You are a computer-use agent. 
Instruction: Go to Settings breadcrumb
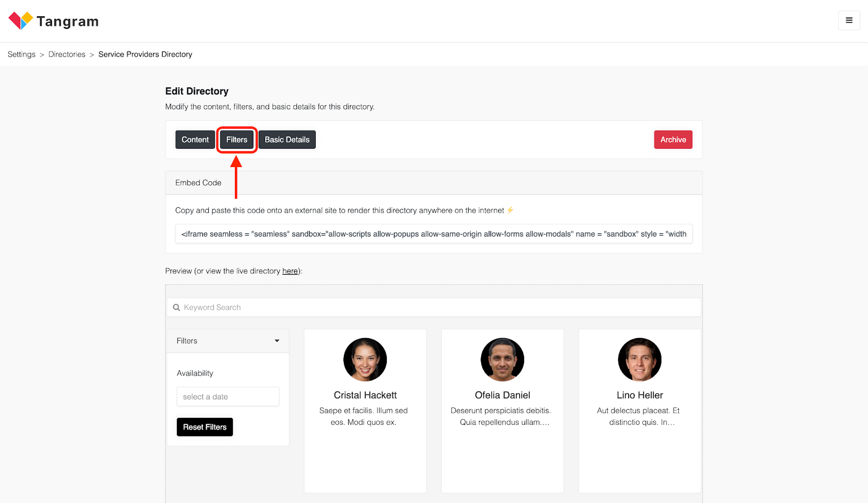[22, 54]
